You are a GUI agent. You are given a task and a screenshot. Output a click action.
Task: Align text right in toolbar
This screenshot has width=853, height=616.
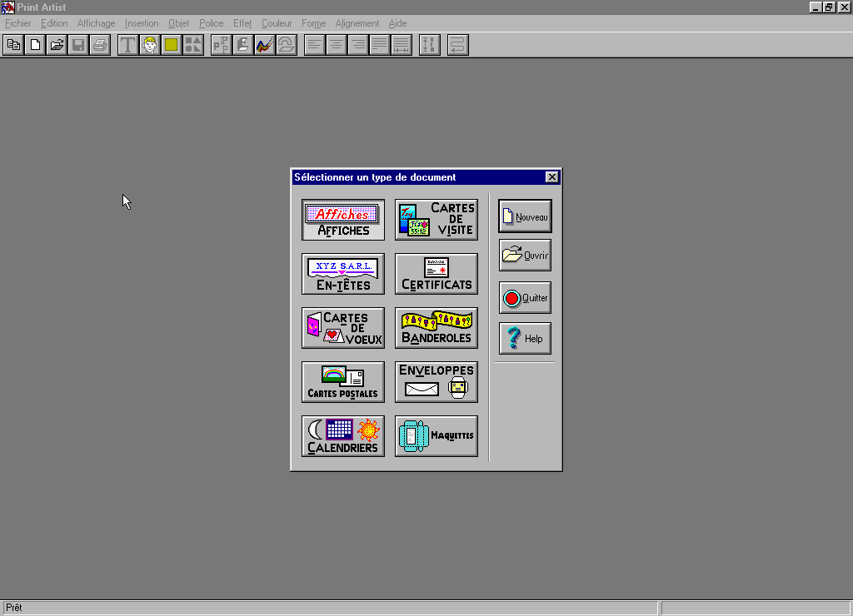[358, 45]
